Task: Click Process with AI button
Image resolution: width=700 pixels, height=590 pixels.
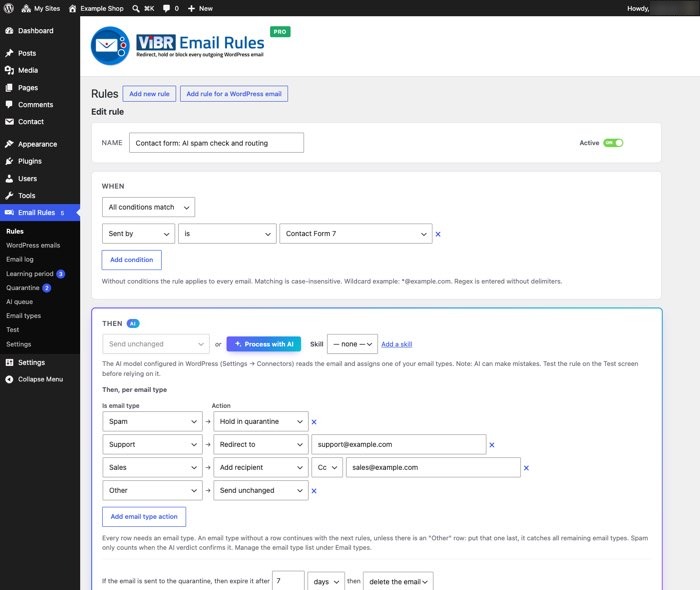Action: click(x=264, y=344)
